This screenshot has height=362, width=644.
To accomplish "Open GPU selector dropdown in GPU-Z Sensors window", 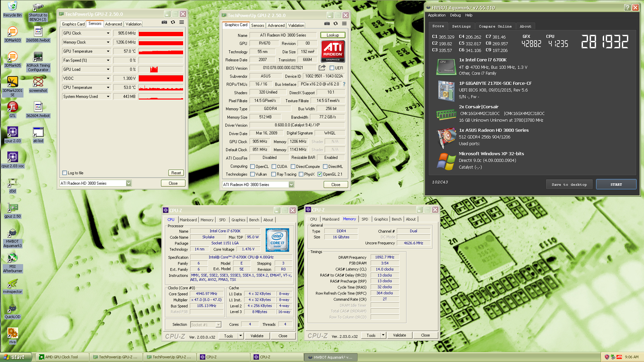I will (128, 183).
